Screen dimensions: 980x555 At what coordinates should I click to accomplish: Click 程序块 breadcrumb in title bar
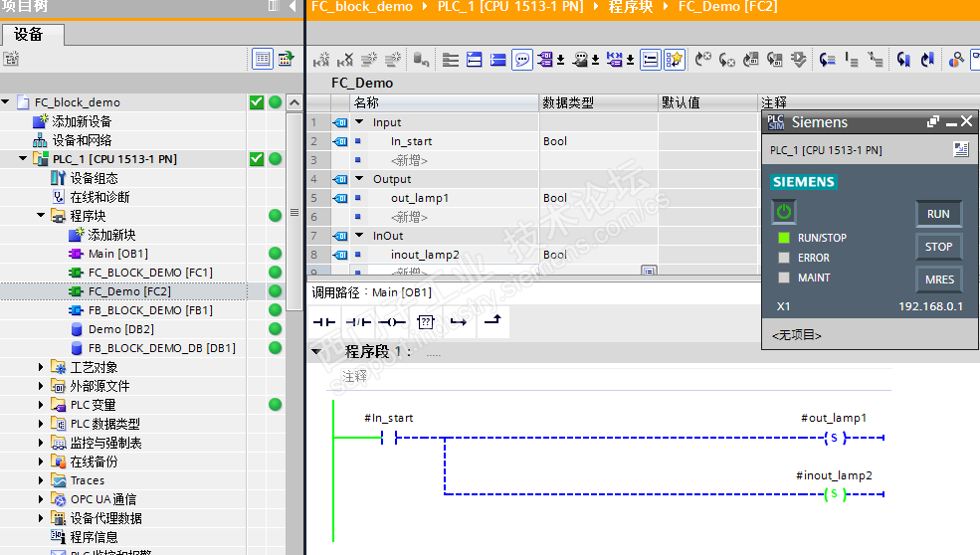(631, 7)
